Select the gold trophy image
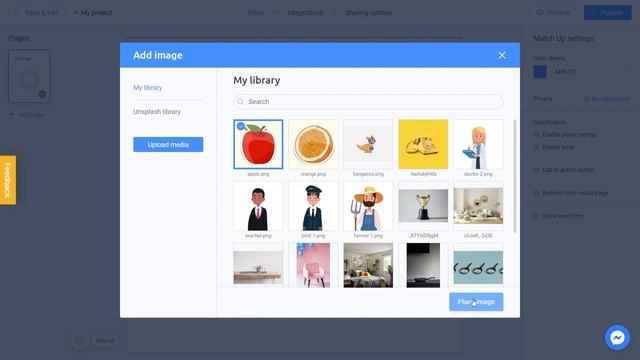Viewport: 640px width, 360px height. 423,206
